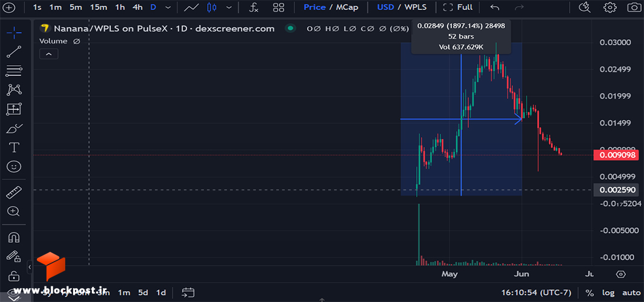The height and width of the screenshot is (302, 644).
Task: Select the Fibonacci retracement tool icon
Action: pos(14,71)
